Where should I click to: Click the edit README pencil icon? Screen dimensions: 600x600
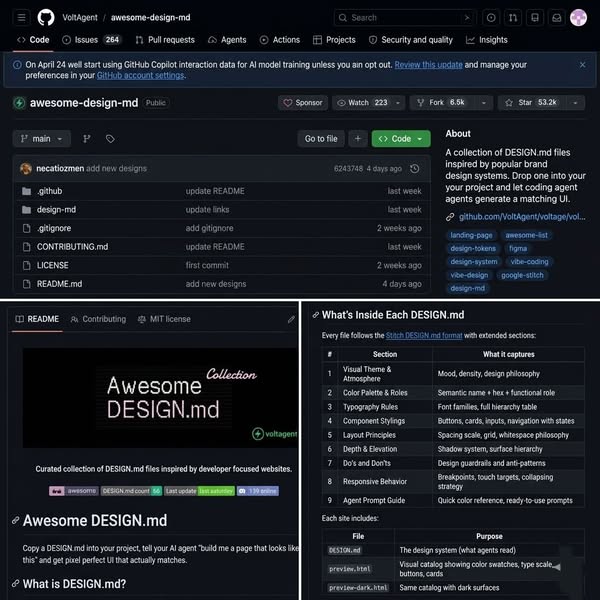tap(291, 319)
